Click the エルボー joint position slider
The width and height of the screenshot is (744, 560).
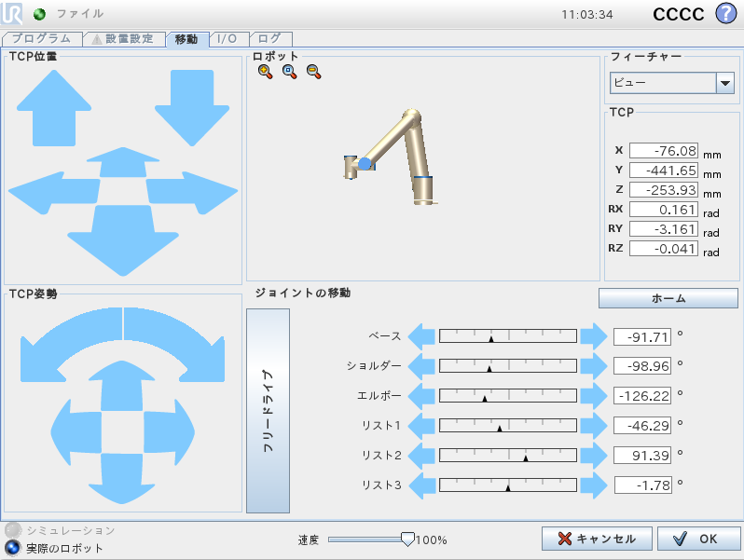pyautogui.click(x=508, y=396)
